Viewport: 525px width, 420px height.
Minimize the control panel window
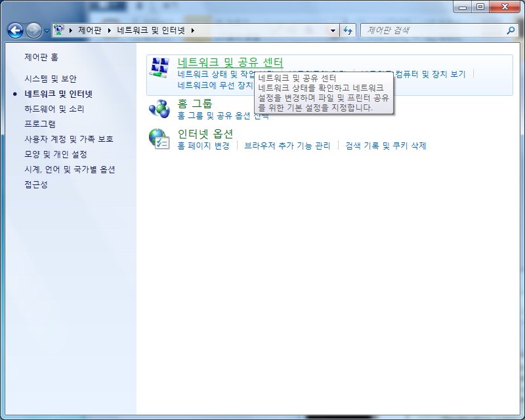pos(463,7)
